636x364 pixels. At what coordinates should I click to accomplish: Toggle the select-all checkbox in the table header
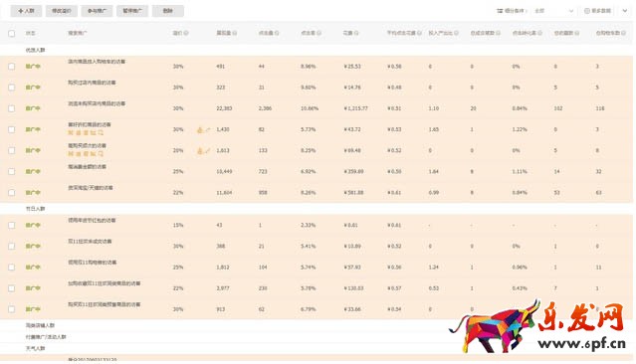[12, 33]
